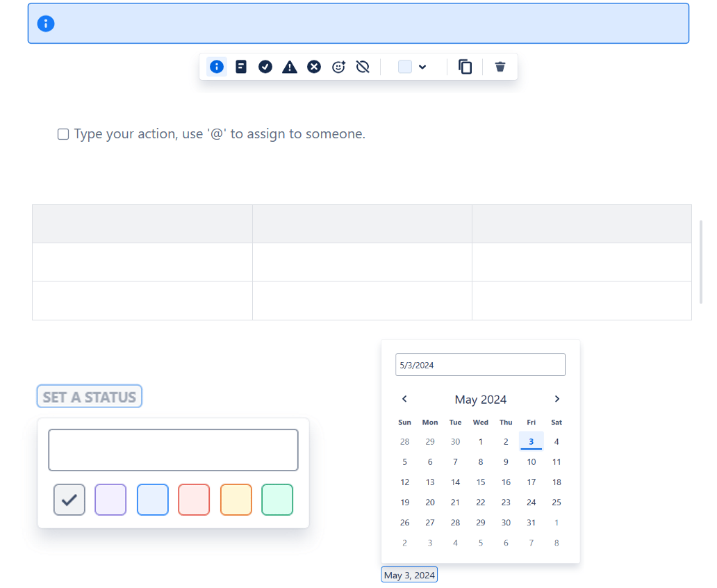Check the action item checkbox
Screen dimensions: 717x588
[x=63, y=134]
